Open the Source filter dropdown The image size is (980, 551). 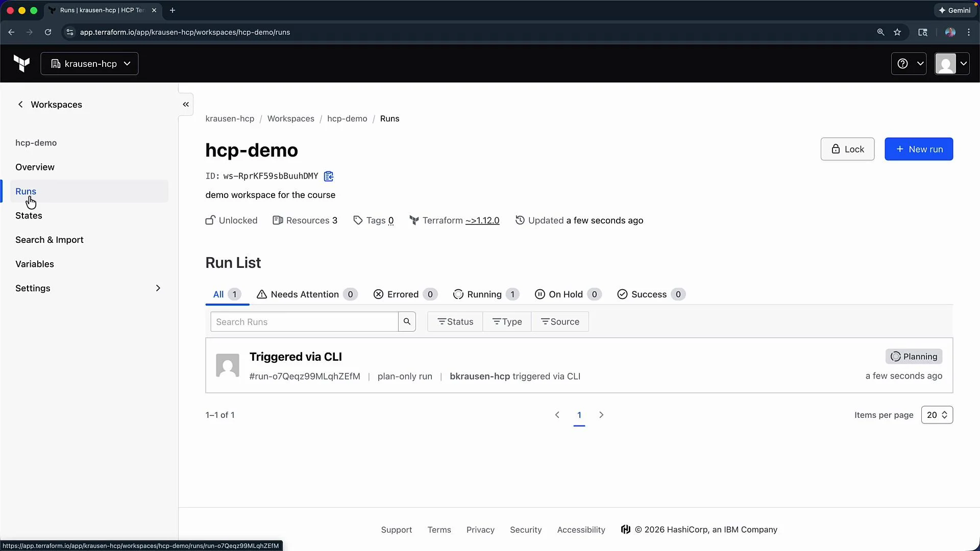click(x=560, y=322)
